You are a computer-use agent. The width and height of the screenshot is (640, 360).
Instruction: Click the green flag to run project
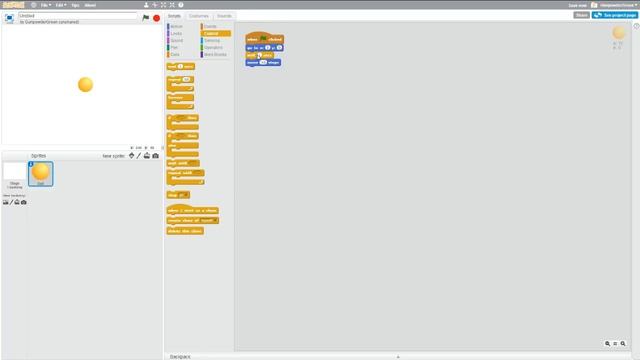point(146,18)
